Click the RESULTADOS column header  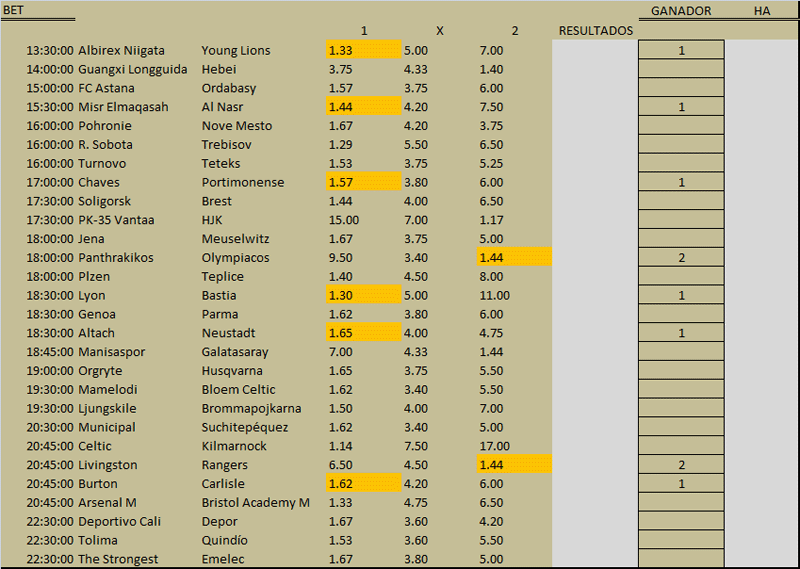pyautogui.click(x=595, y=31)
